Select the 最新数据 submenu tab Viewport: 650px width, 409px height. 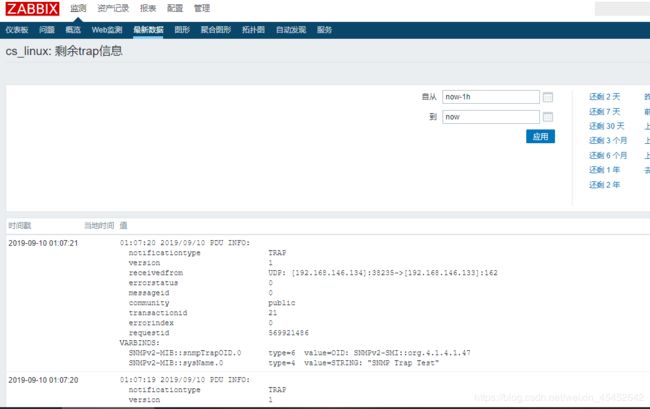click(x=148, y=30)
